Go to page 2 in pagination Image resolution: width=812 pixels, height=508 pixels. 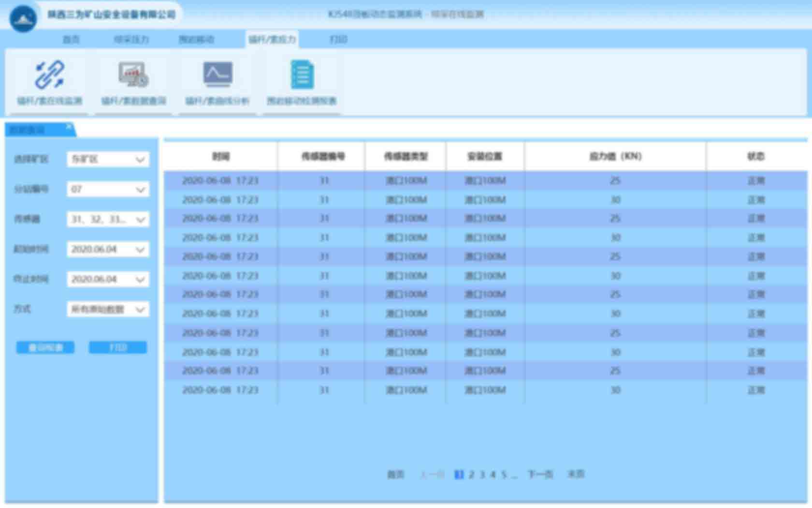click(x=471, y=474)
